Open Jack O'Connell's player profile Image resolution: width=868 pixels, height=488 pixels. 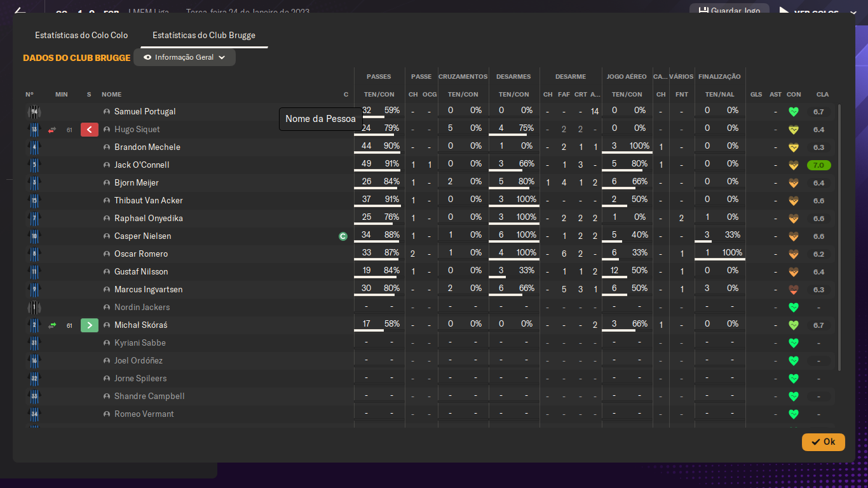[142, 165]
